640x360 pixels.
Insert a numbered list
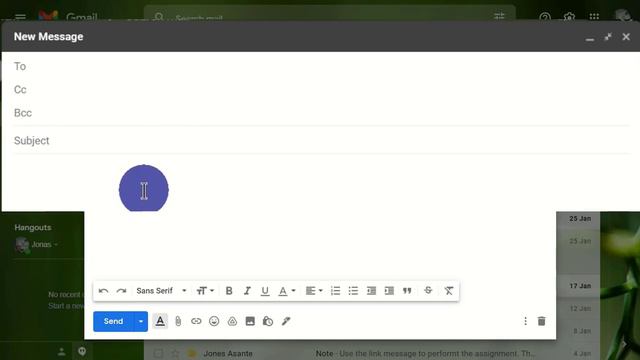pyautogui.click(x=335, y=291)
